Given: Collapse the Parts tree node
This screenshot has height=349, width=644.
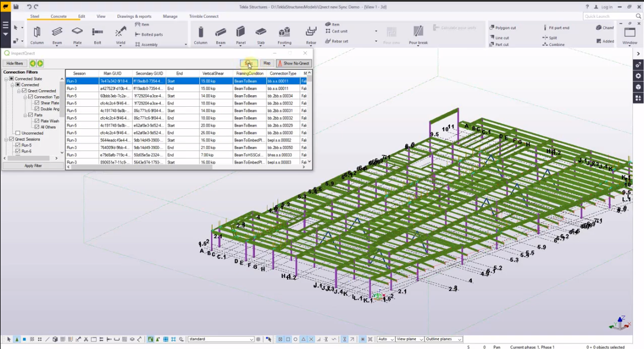Looking at the screenshot, I should pyautogui.click(x=25, y=115).
